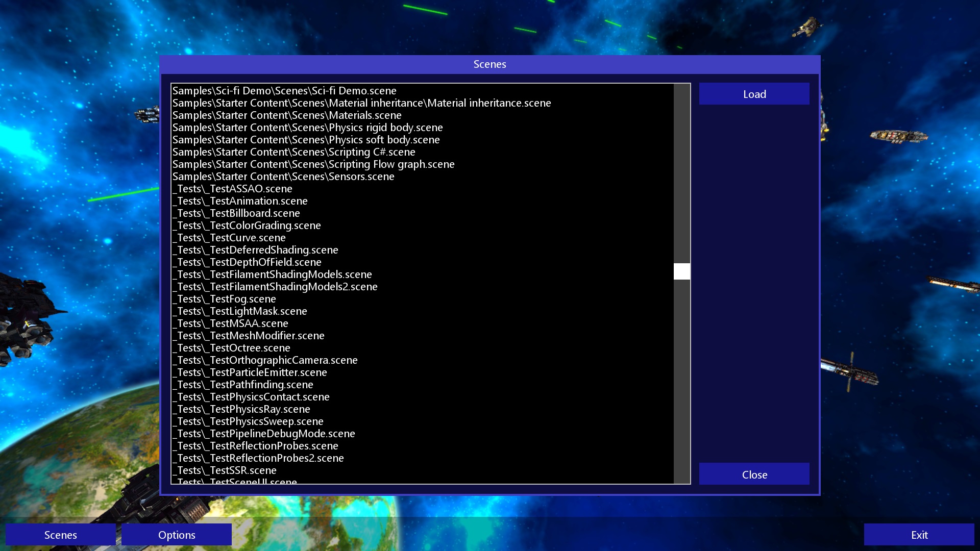Select _TestFilamentShadingModels2.scene entry
Image resolution: width=980 pixels, height=551 pixels.
(275, 287)
